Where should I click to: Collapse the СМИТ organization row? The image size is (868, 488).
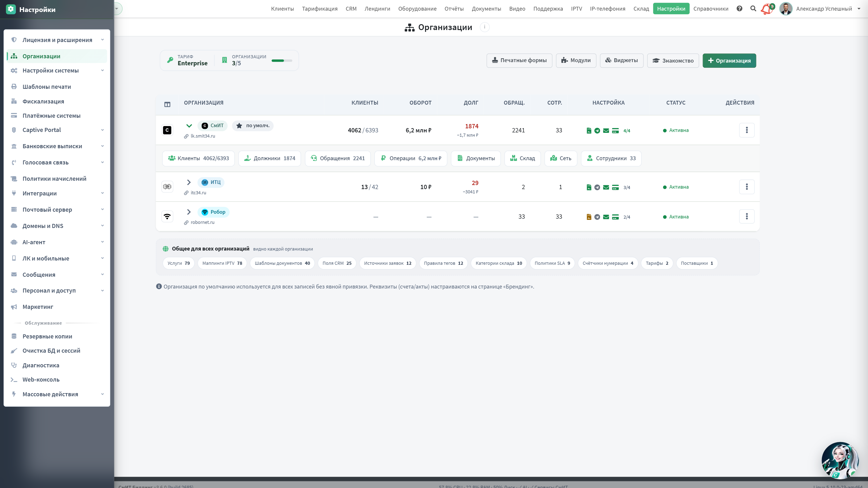(189, 126)
